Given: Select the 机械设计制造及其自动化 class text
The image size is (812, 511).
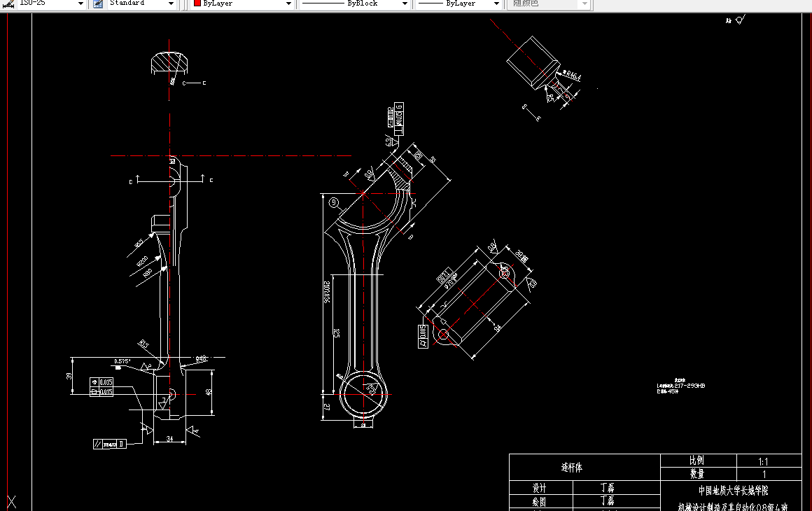Looking at the screenshot, I should 733,507.
